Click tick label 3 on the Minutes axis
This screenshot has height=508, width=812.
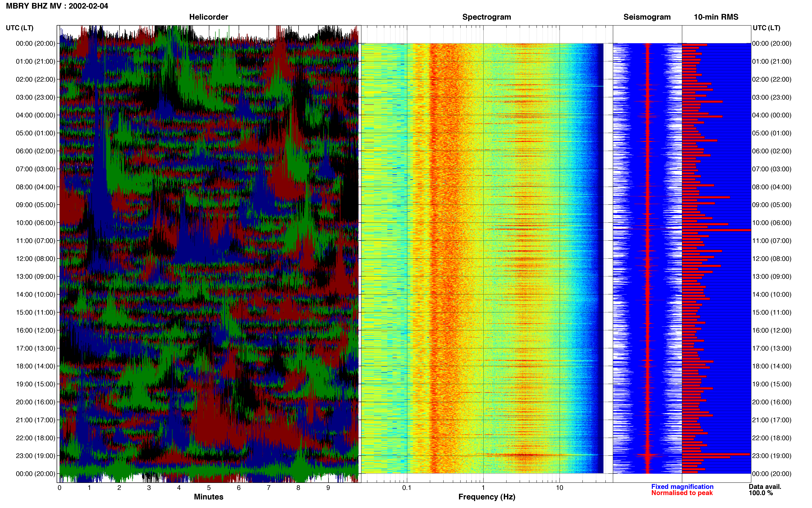149,488
